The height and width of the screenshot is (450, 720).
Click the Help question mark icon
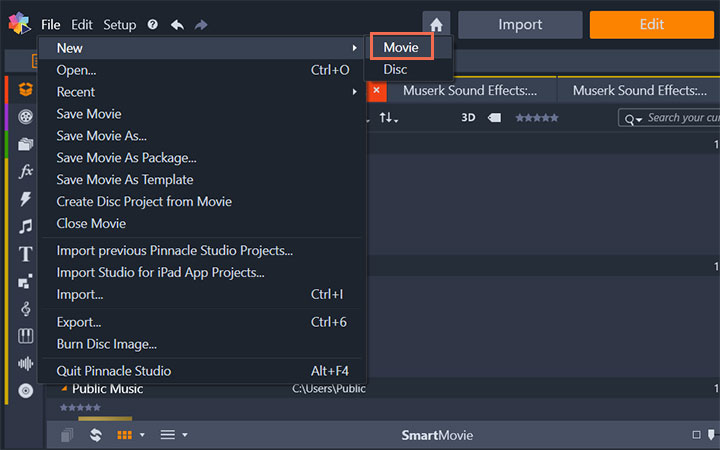point(152,25)
